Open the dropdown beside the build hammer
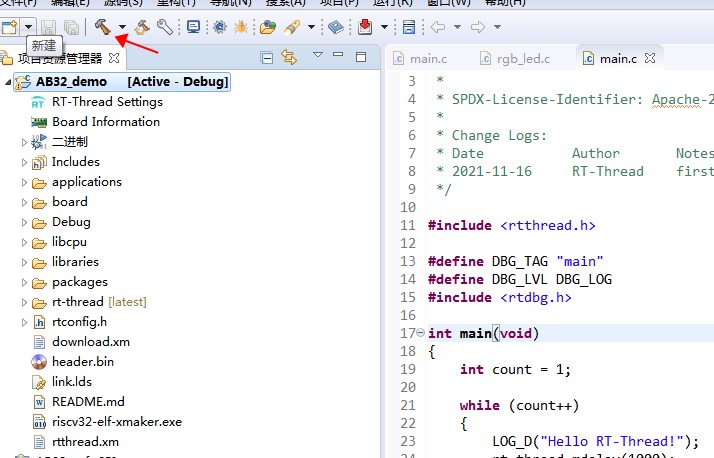Image resolution: width=714 pixels, height=458 pixels. click(x=122, y=27)
